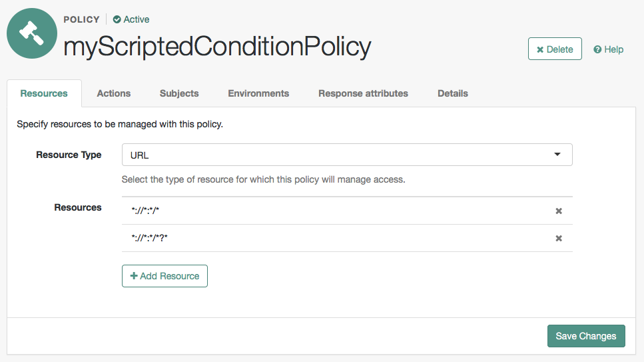
Task: Click the Add Resource button
Action: tap(164, 276)
